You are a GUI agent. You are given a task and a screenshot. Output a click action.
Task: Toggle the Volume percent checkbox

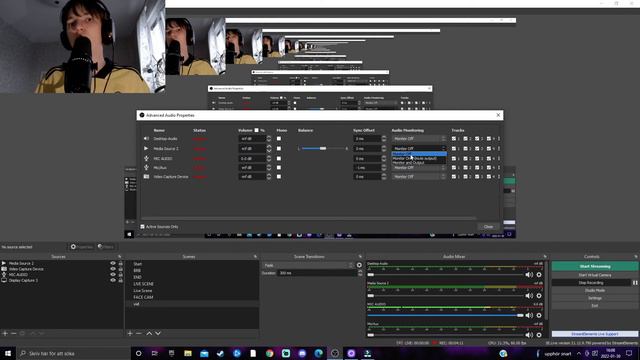point(256,130)
